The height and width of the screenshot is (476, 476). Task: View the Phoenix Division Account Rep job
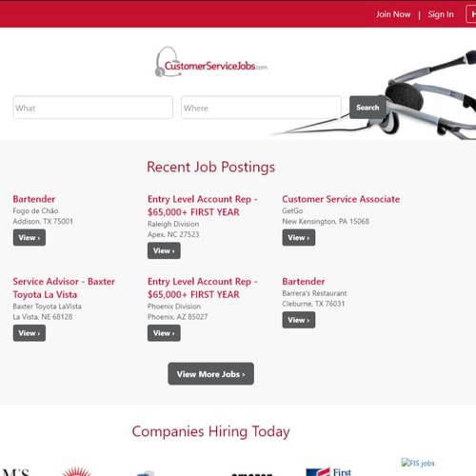[164, 333]
